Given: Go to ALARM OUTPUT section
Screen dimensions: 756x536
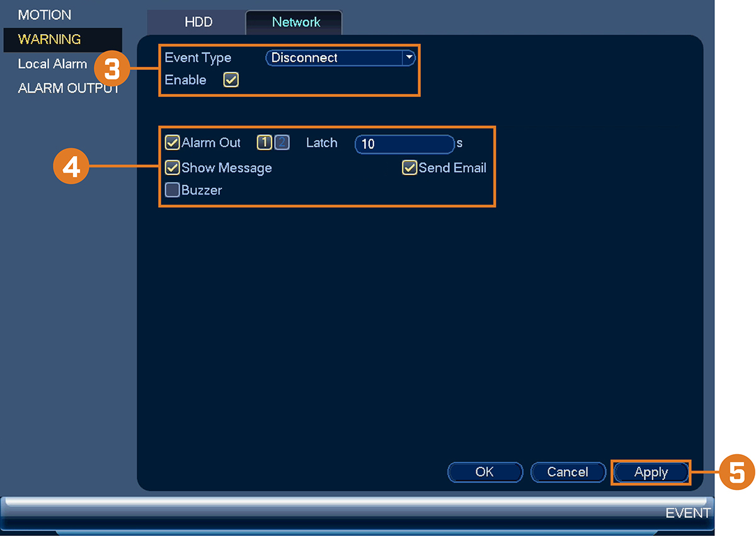Looking at the screenshot, I should pyautogui.click(x=68, y=88).
